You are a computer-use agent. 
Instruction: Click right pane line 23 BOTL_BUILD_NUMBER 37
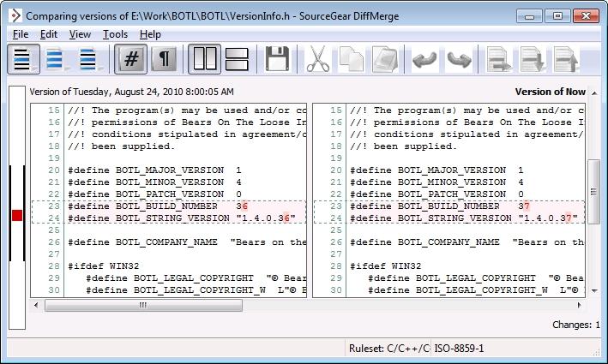click(440, 206)
